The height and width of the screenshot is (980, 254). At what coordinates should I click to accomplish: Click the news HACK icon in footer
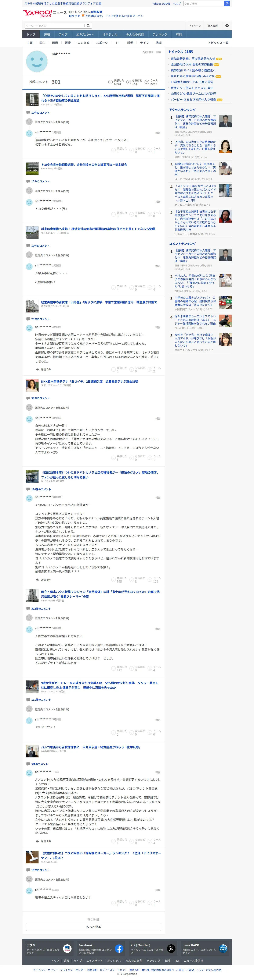tap(223, 948)
